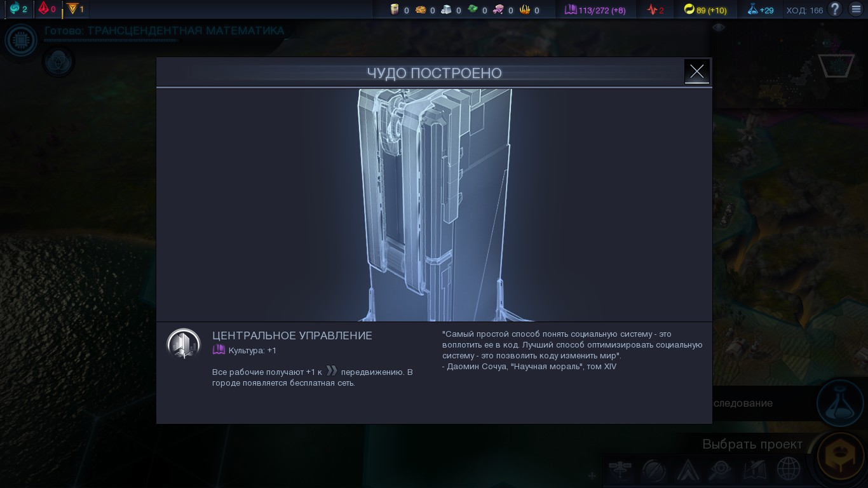868x488 pixels.
Task: Click the ТРАНСЦЕНДЕНТНАЯ МАТЕМАТИКА research label
Action: (x=186, y=30)
